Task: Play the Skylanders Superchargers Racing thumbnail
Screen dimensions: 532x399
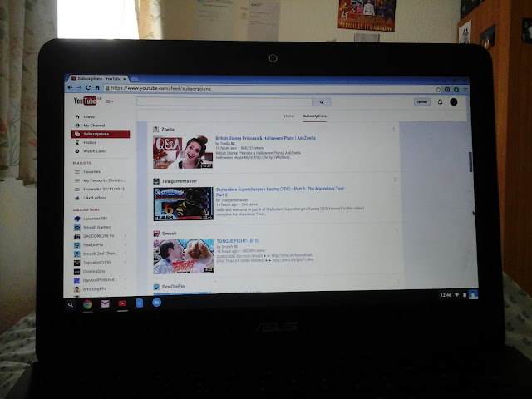Action: click(183, 204)
